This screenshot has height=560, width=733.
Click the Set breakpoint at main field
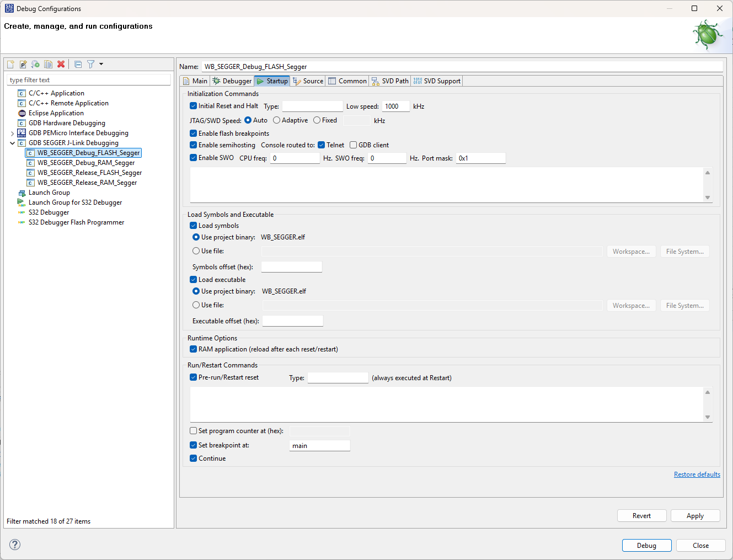point(319,446)
